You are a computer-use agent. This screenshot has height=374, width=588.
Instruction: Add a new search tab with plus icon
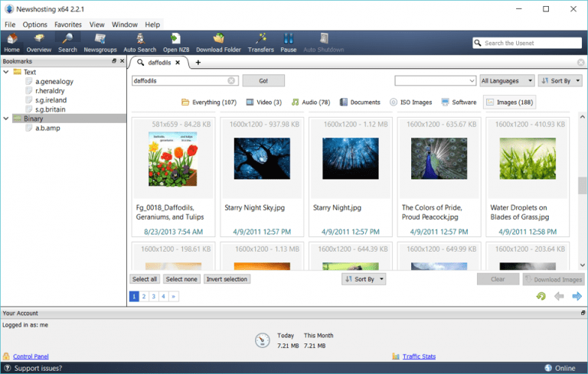tap(198, 63)
